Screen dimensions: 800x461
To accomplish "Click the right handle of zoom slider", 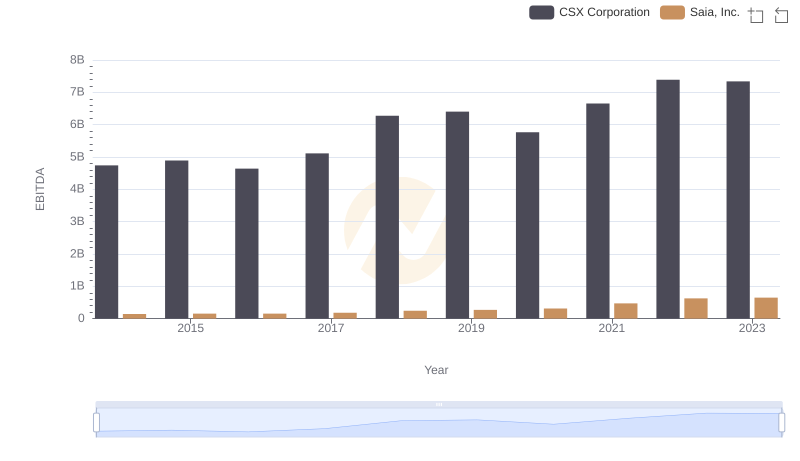I will click(781, 423).
